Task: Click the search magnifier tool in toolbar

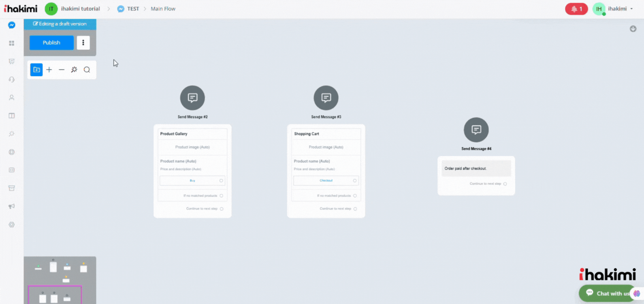Action: point(87,70)
